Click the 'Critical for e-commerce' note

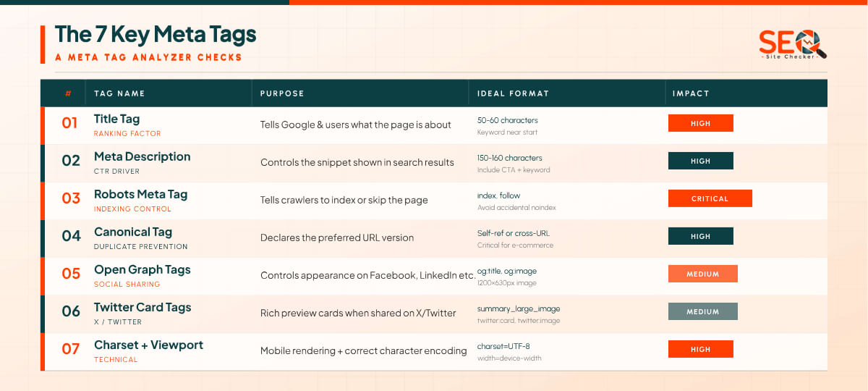tap(516, 245)
